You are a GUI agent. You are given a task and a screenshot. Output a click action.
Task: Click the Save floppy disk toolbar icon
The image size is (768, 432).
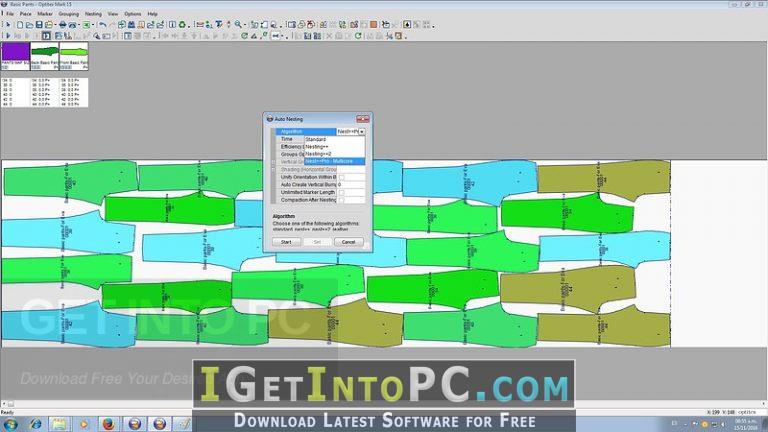[x=39, y=24]
